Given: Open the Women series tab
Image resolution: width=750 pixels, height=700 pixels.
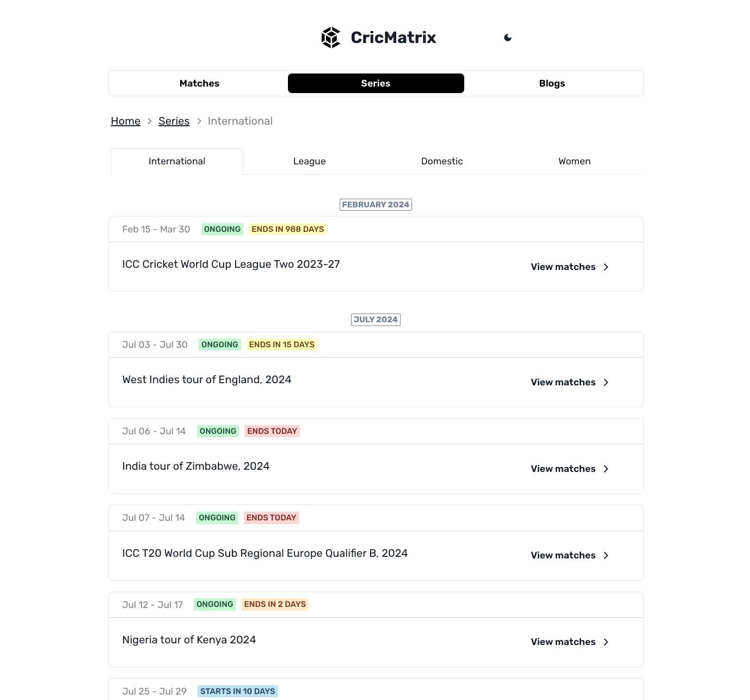Looking at the screenshot, I should 574,161.
